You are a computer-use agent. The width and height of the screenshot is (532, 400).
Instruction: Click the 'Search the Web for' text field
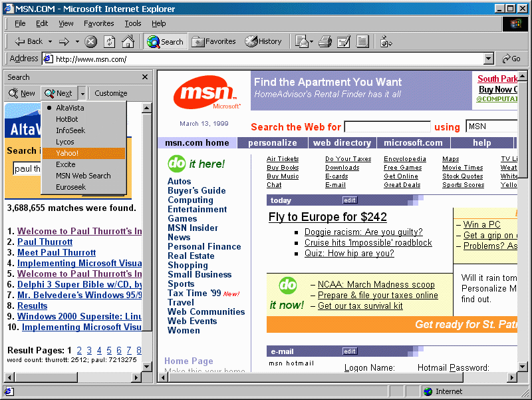coord(387,126)
